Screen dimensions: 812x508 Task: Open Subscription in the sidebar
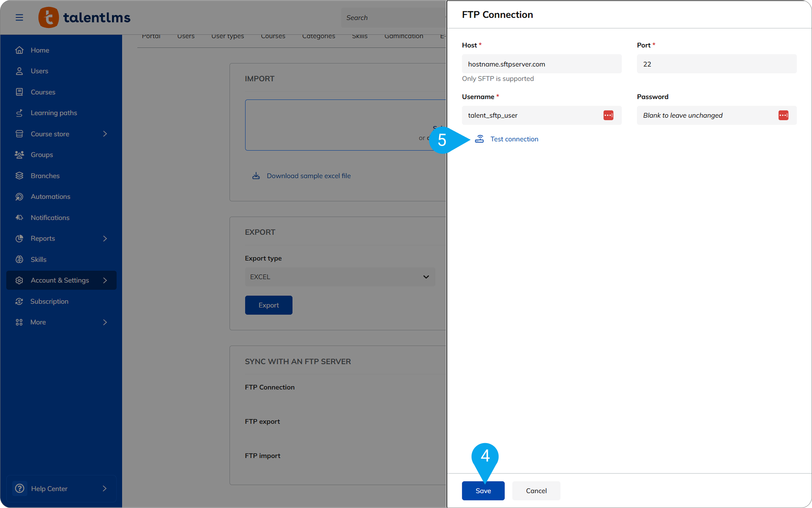(49, 301)
